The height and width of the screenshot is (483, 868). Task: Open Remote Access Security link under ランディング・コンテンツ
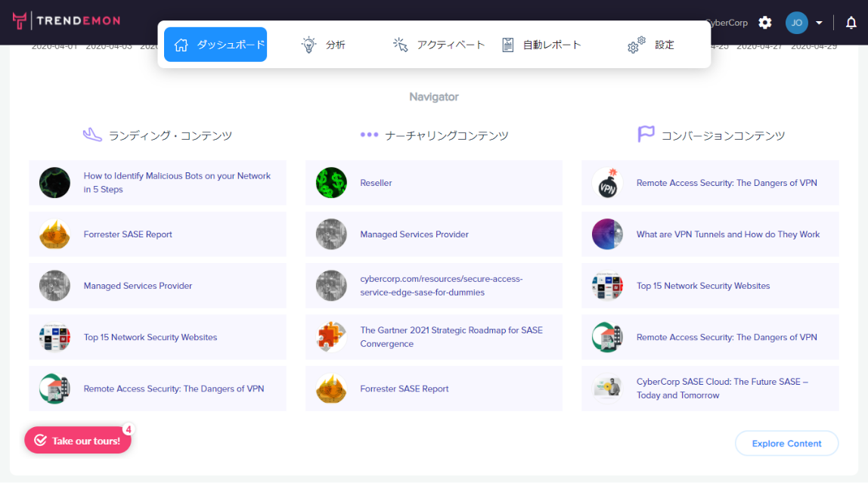pyautogui.click(x=174, y=389)
